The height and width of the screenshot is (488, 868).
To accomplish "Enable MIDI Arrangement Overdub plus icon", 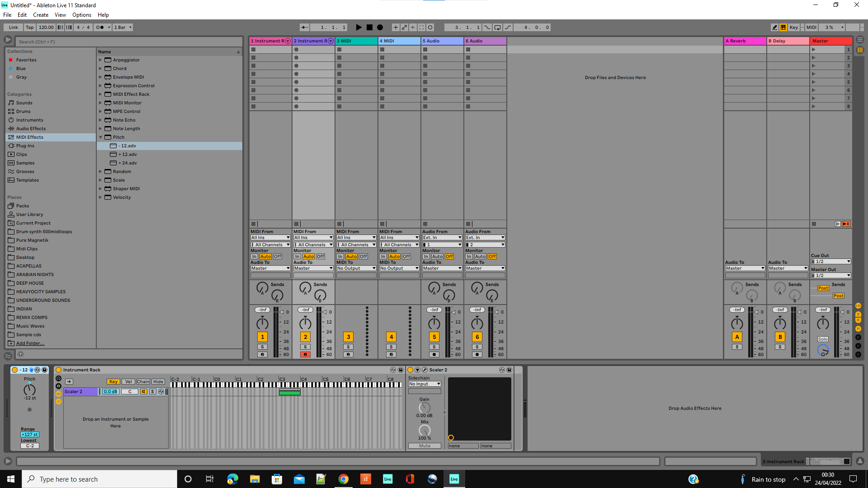I will [x=396, y=28].
